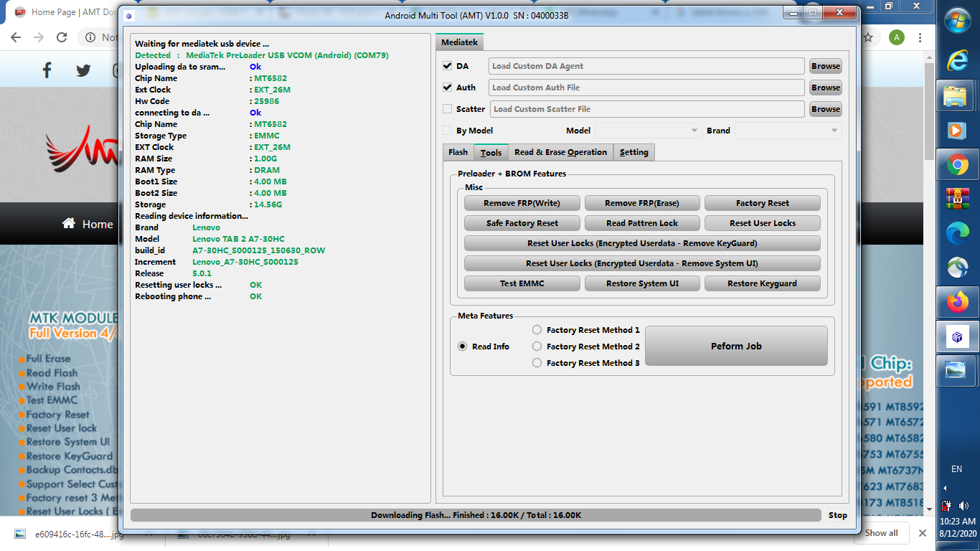
Task: Launch Microsoft Edge from the taskbar
Action: 956,233
